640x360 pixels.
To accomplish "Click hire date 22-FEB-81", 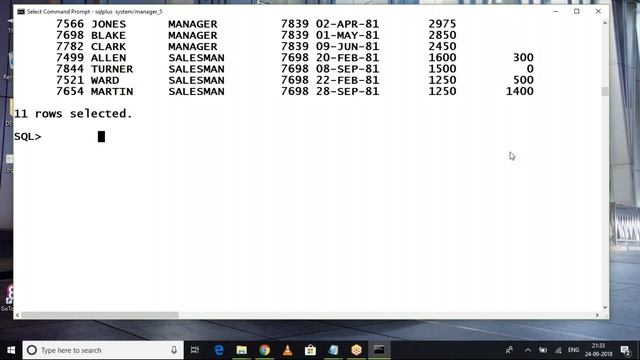I will point(347,80).
